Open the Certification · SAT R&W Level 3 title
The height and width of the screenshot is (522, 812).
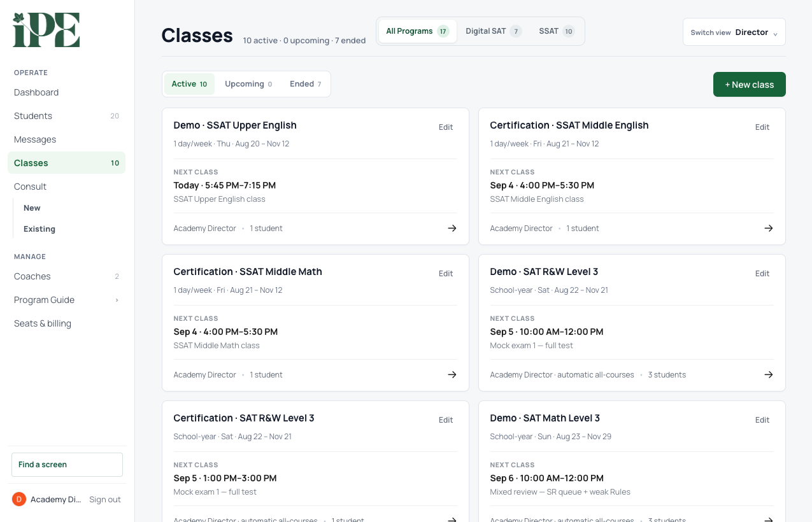click(244, 418)
